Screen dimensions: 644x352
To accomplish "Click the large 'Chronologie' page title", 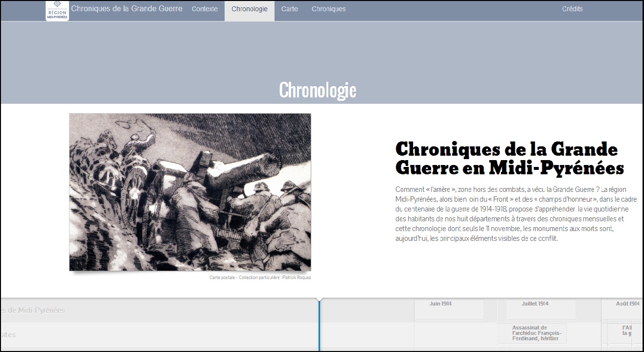I will pos(318,90).
